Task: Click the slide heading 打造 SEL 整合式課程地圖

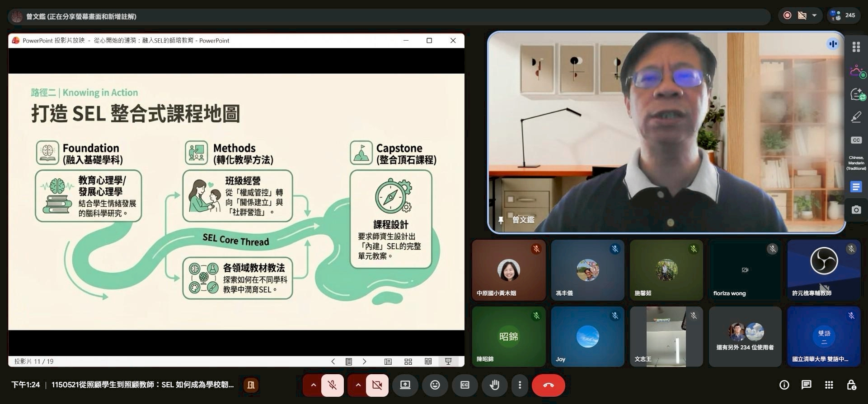Action: click(136, 114)
